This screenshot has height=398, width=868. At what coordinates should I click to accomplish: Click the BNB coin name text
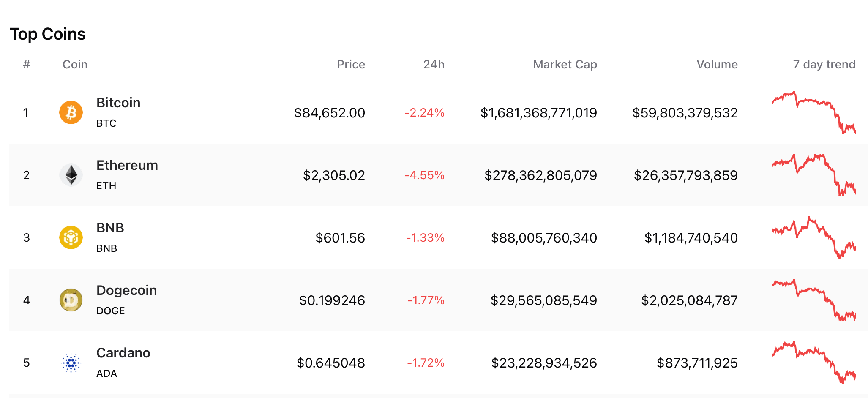(x=110, y=228)
